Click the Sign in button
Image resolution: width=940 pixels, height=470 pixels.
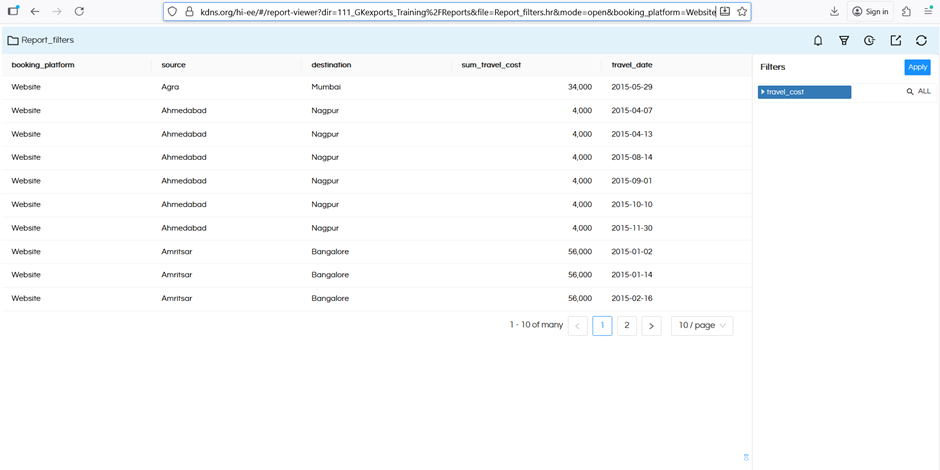pos(870,11)
